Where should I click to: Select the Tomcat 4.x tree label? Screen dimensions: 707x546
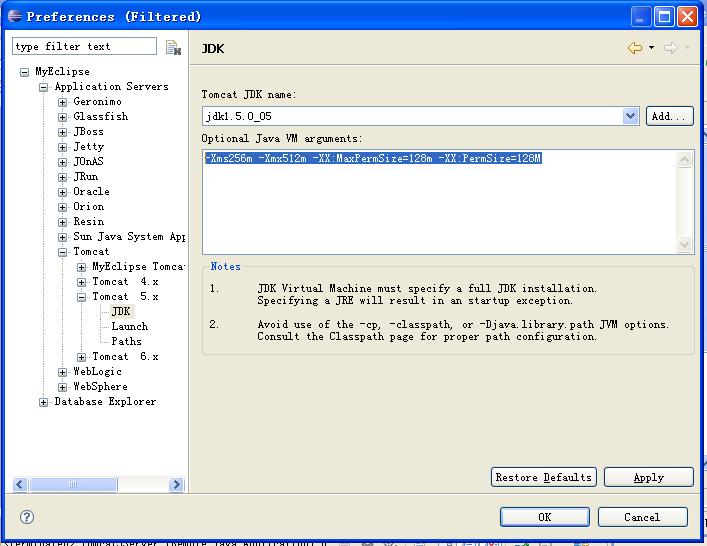point(125,281)
